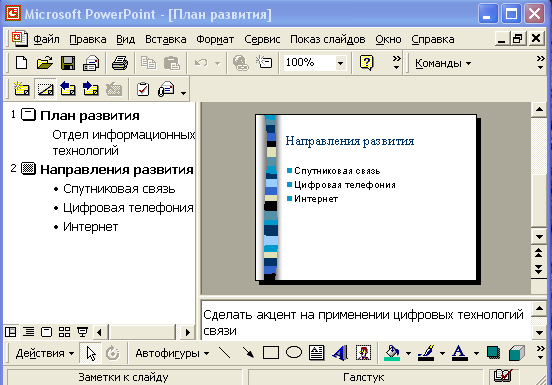This screenshot has height=385, width=552.
Task: Open the Действия drawing menu
Action: (x=45, y=353)
